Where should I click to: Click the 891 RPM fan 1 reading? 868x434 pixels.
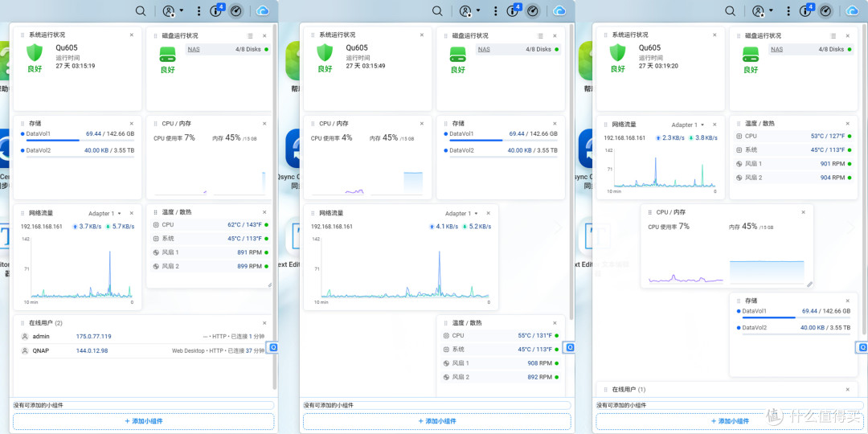tap(249, 252)
